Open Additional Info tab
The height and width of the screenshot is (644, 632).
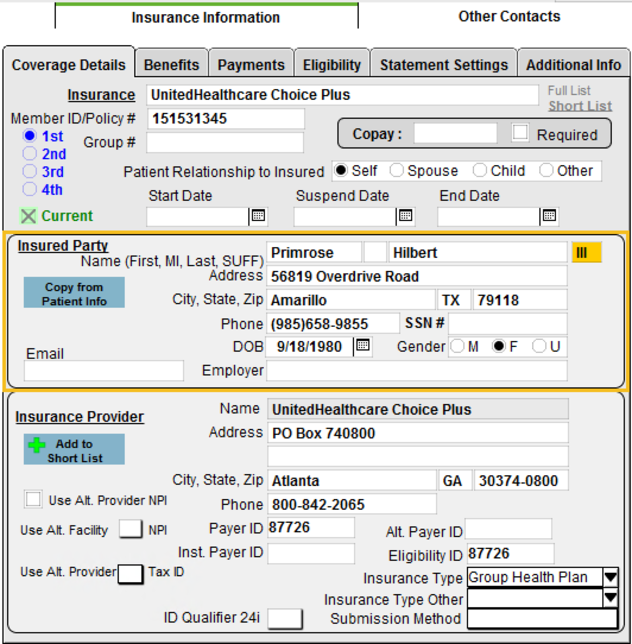574,64
